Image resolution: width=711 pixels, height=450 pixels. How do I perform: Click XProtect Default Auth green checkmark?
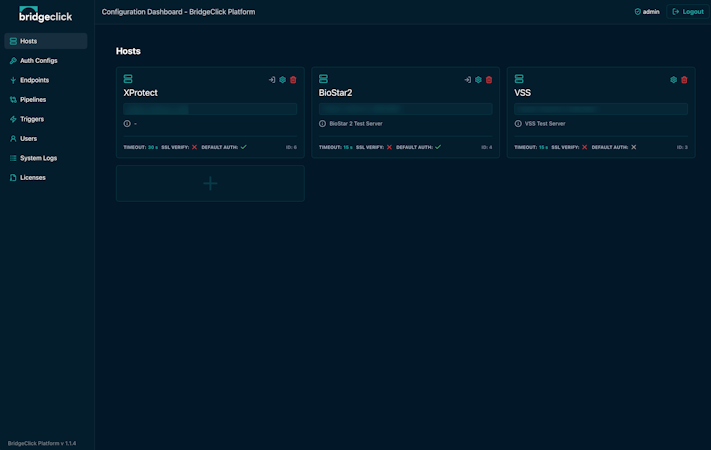click(x=244, y=147)
